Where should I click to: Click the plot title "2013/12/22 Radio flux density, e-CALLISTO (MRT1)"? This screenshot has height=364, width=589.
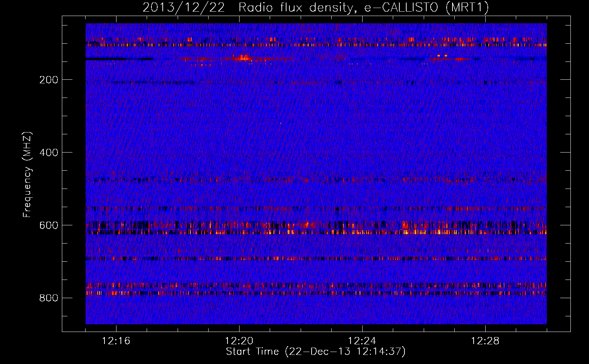pos(316,7)
